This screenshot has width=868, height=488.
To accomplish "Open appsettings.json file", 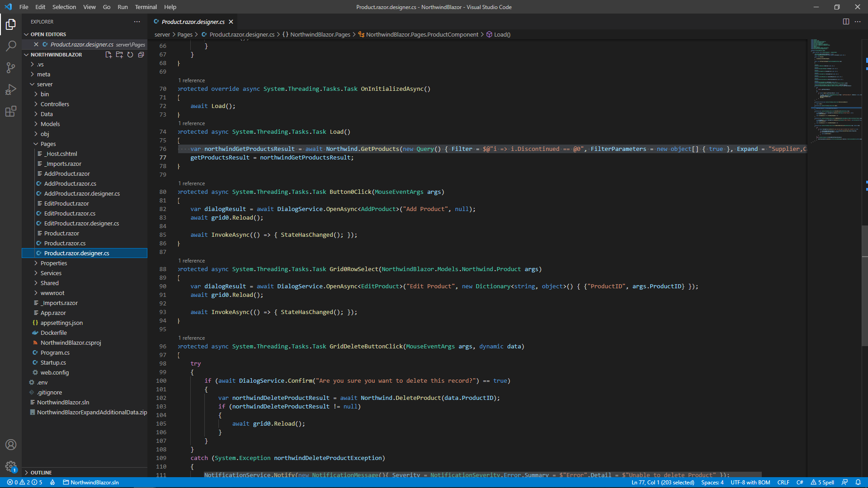I will click(x=85, y=323).
